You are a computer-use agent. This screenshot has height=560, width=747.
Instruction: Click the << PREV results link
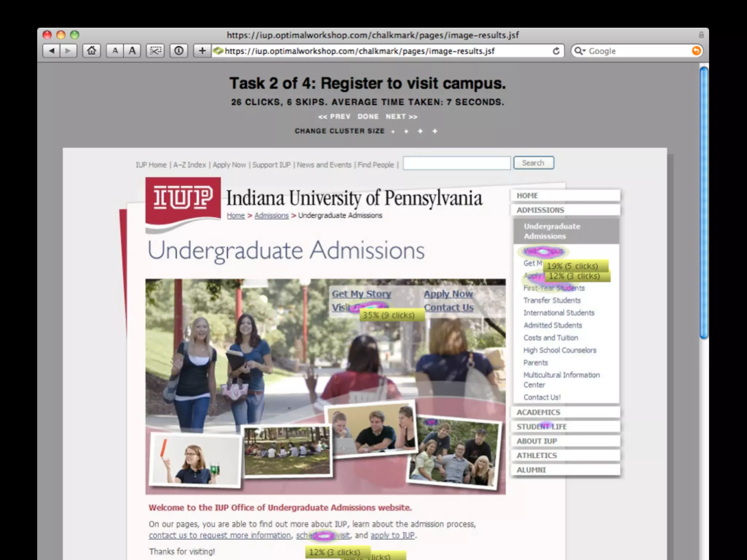click(x=334, y=117)
